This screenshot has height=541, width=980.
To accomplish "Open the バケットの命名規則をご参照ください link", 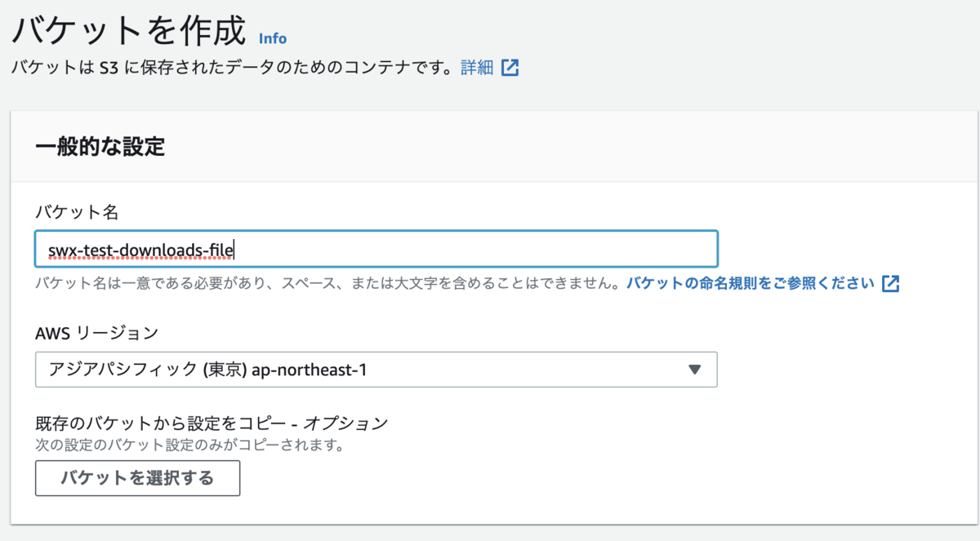I will [751, 283].
